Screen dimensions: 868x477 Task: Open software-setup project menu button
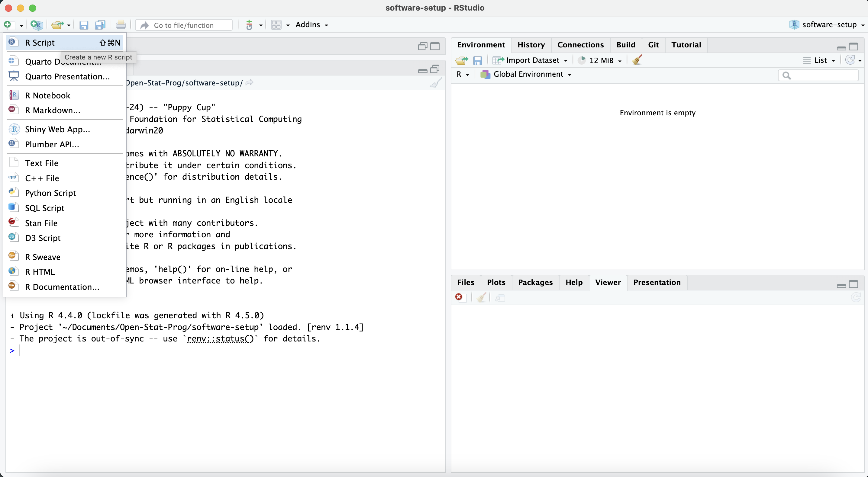click(x=828, y=25)
